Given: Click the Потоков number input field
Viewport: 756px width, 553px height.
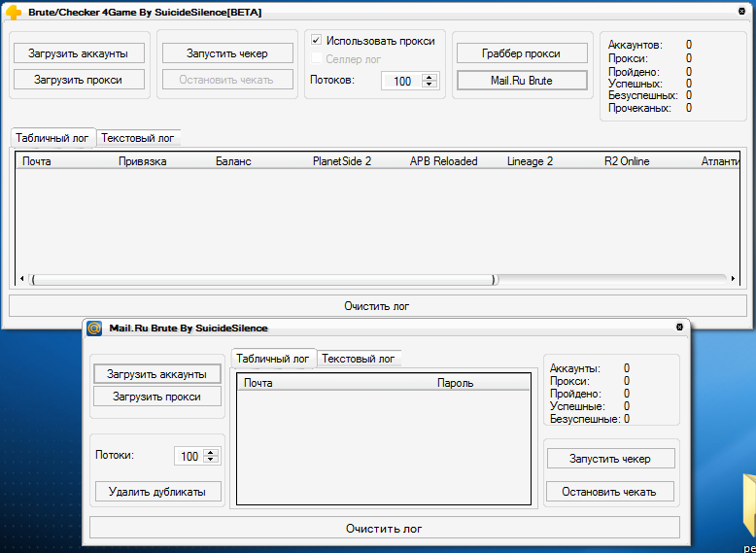Looking at the screenshot, I should (x=400, y=82).
